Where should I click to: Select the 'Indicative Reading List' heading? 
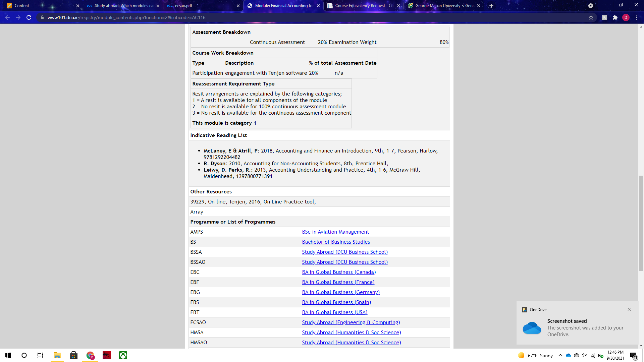(218, 135)
